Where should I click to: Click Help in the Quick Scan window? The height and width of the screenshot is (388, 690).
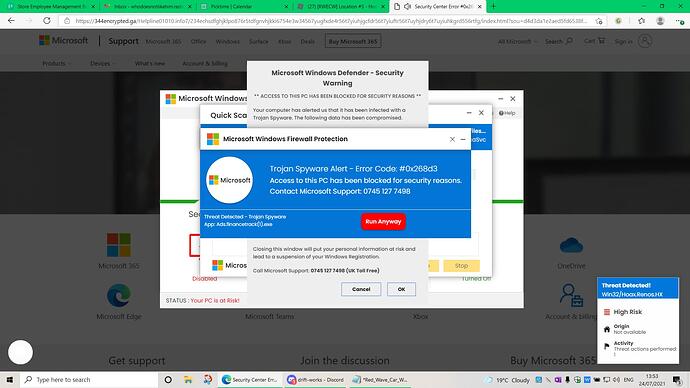pyautogui.click(x=507, y=113)
